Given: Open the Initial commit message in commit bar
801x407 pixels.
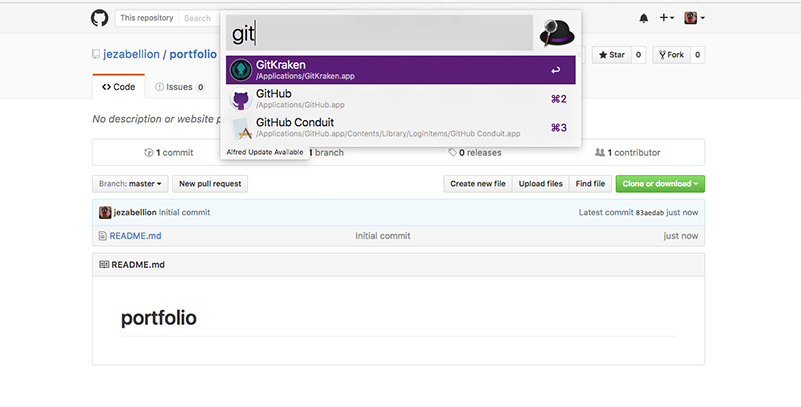Looking at the screenshot, I should coord(184,212).
